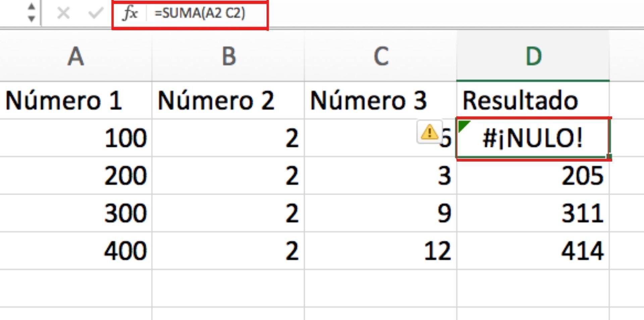Open the fx Insert Function dialog

point(130,13)
